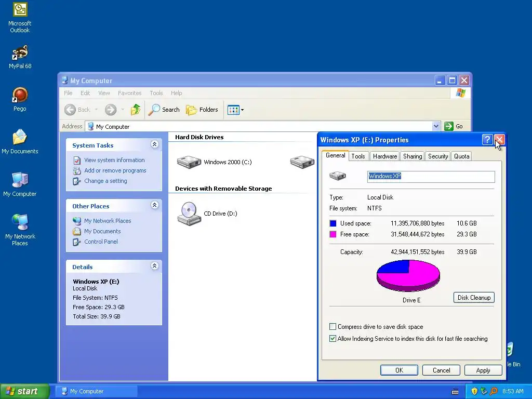Open the Edit menu
Viewport: 532px width, 399px height.
[x=85, y=93]
